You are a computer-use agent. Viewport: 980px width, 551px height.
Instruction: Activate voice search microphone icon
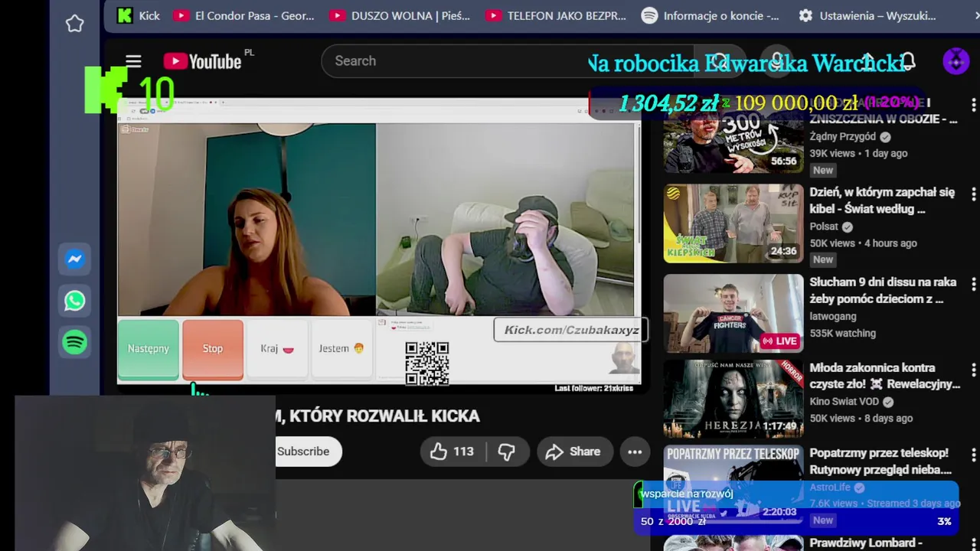coord(777,61)
